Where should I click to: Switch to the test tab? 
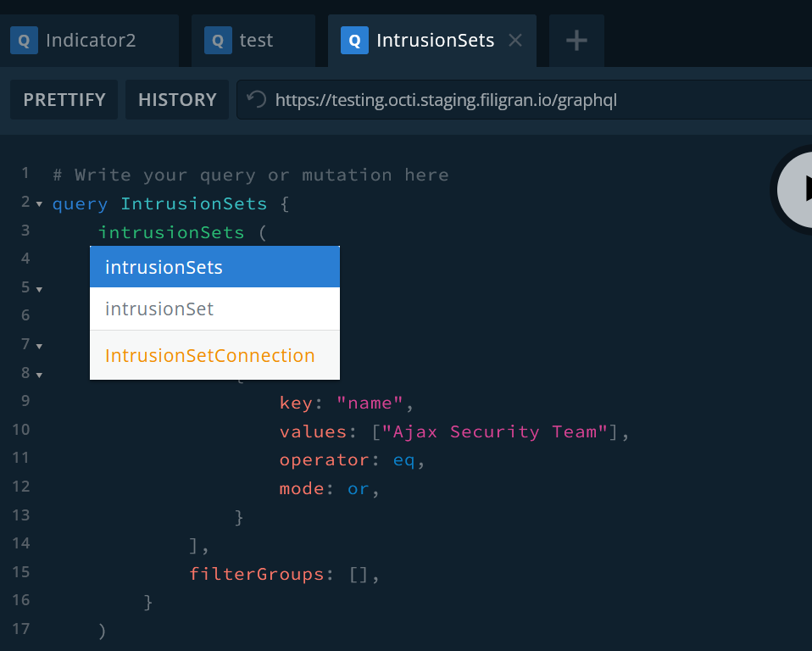253,41
